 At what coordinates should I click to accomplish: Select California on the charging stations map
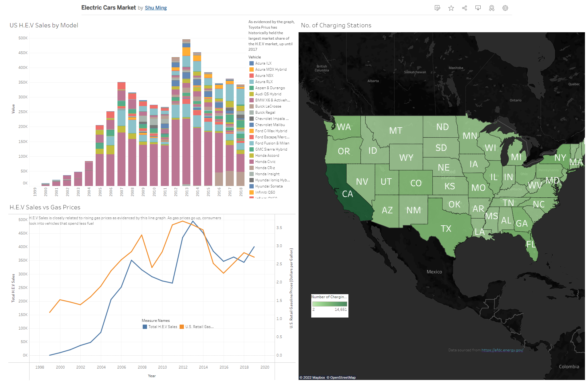tap(347, 194)
